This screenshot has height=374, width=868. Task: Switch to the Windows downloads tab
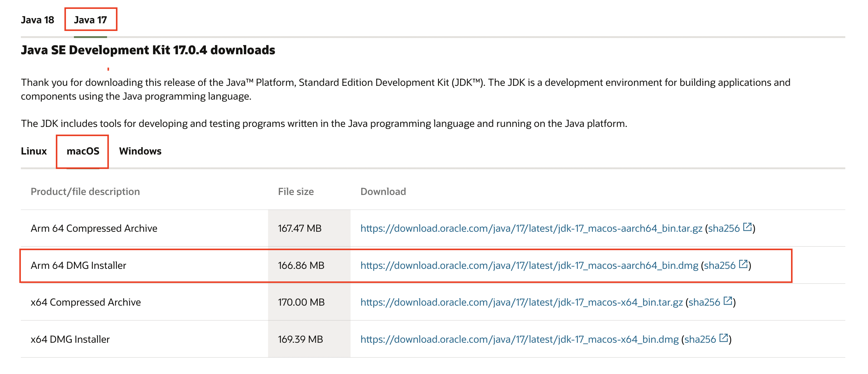[140, 151]
